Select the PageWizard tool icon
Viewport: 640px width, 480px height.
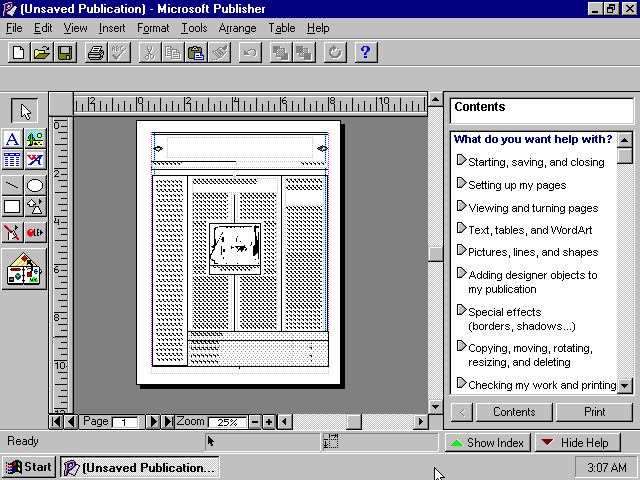[x=12, y=233]
